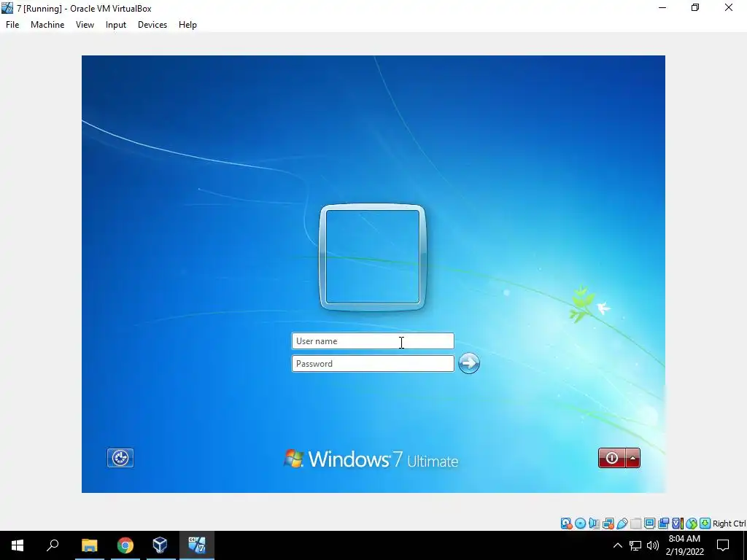
Task: Click the User name field
Action: pos(373,341)
